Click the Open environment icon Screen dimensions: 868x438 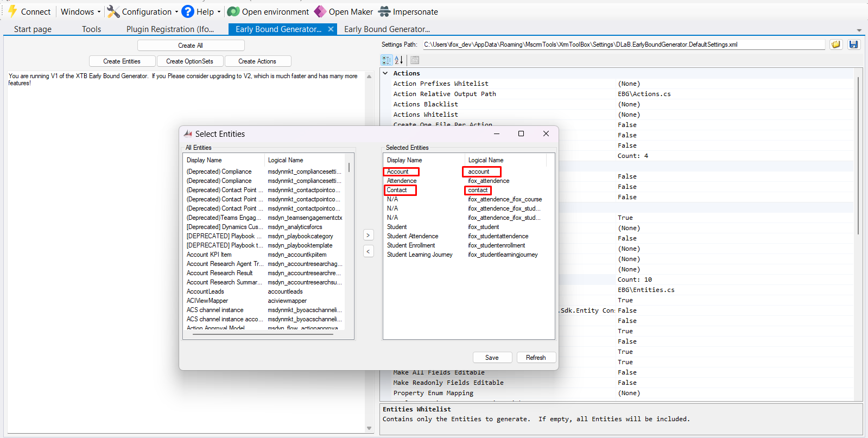click(233, 11)
